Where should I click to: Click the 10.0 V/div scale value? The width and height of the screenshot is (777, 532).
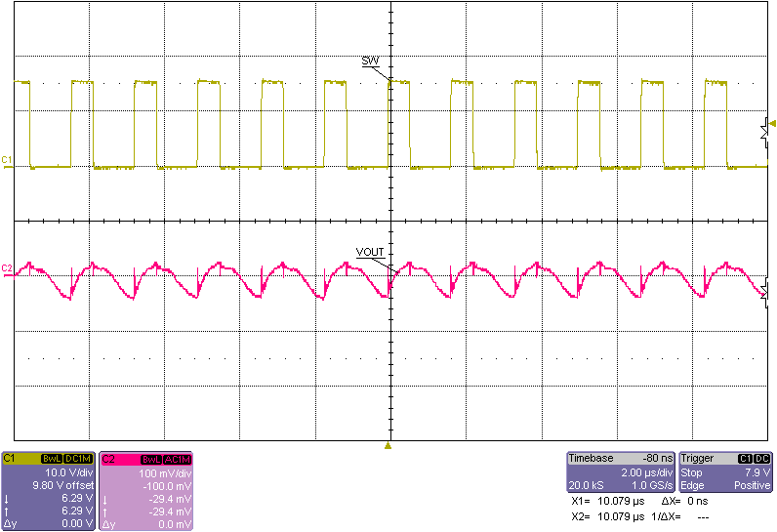pyautogui.click(x=69, y=472)
